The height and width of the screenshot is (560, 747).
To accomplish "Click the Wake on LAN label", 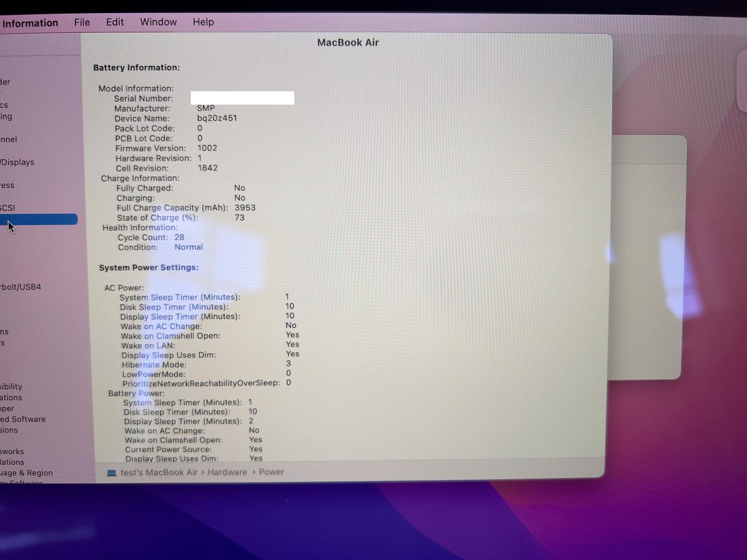I will 148,346.
